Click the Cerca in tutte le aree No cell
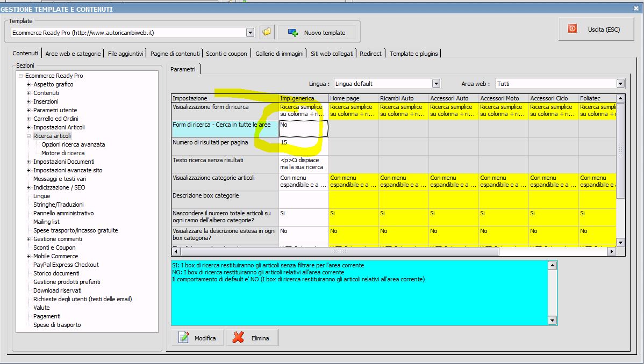The width and height of the screenshot is (644, 364). 304,128
